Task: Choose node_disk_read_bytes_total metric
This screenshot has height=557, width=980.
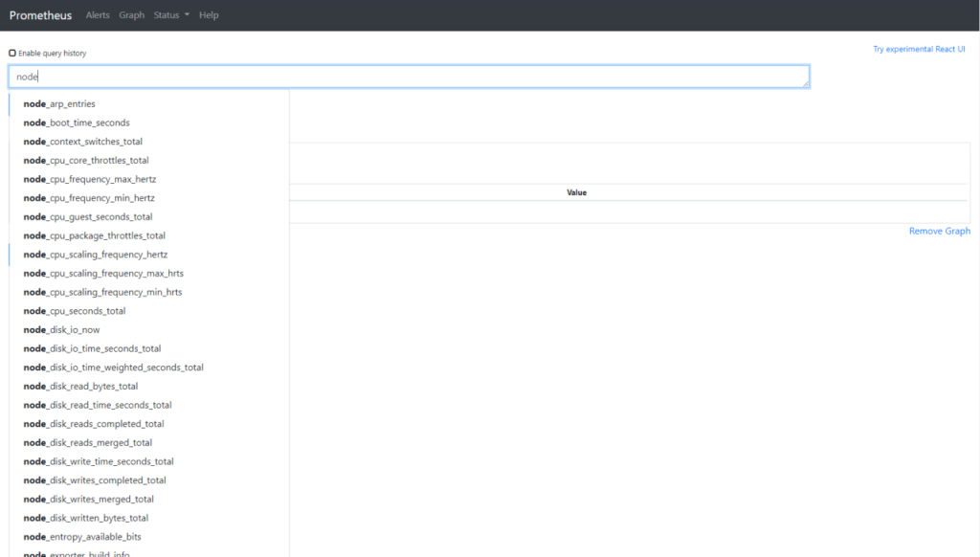Action: pos(149,386)
